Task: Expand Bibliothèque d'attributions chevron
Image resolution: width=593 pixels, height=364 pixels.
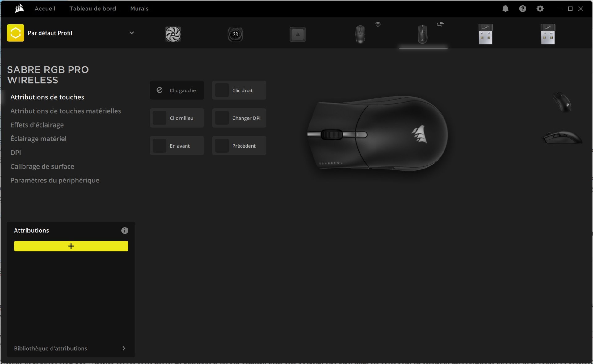Action: tap(124, 348)
